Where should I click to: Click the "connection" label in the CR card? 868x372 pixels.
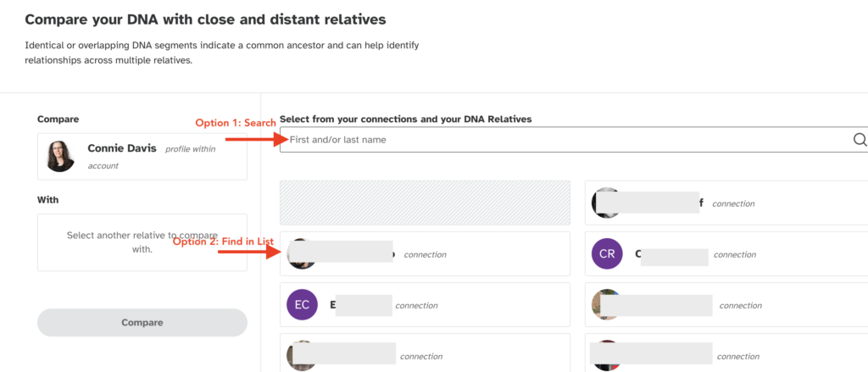pyautogui.click(x=736, y=255)
